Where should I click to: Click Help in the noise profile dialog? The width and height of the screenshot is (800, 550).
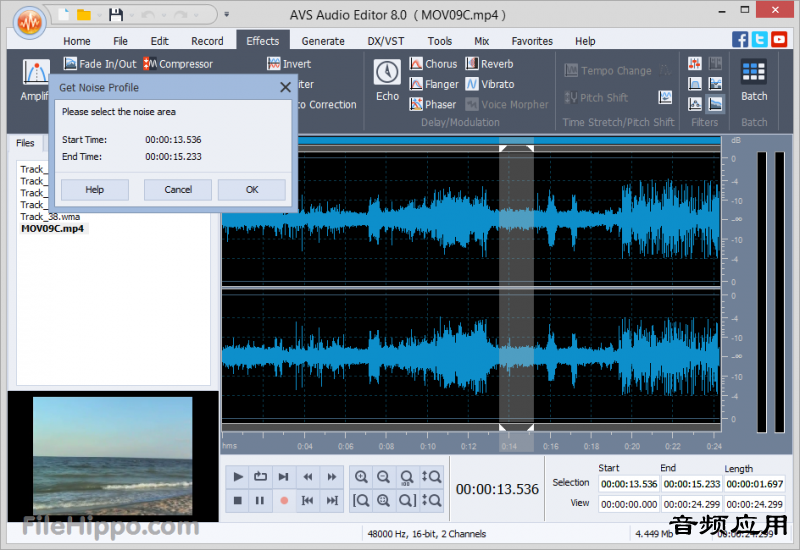point(94,190)
